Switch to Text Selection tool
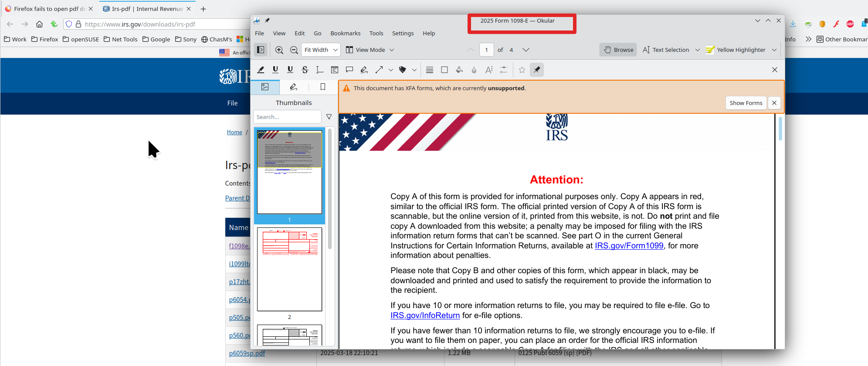 (x=666, y=50)
